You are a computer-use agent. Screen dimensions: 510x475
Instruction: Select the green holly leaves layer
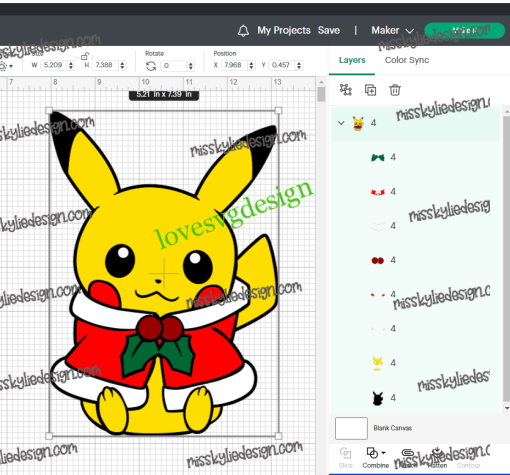click(415, 157)
